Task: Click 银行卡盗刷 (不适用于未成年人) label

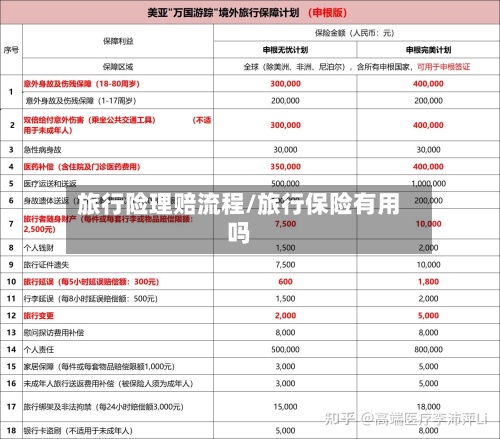Action: coord(78,431)
